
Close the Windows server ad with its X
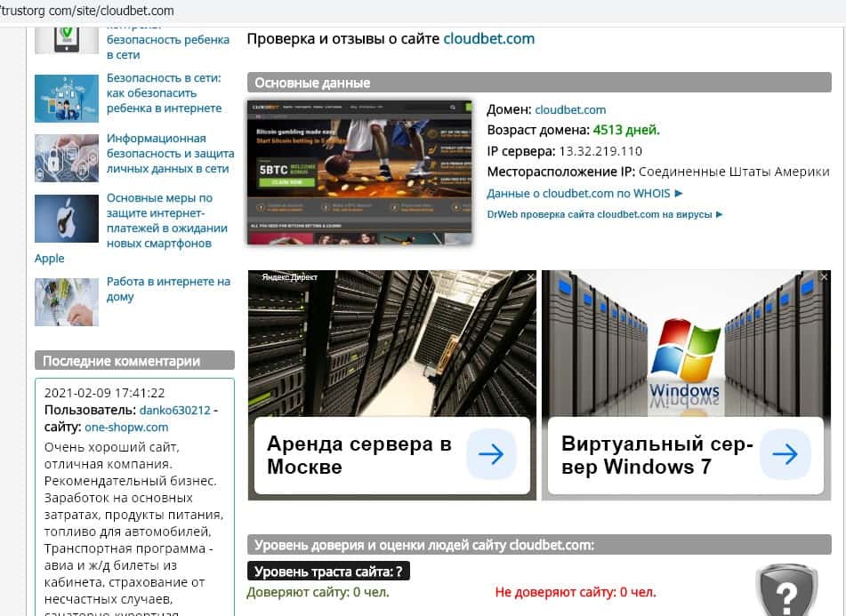point(824,277)
